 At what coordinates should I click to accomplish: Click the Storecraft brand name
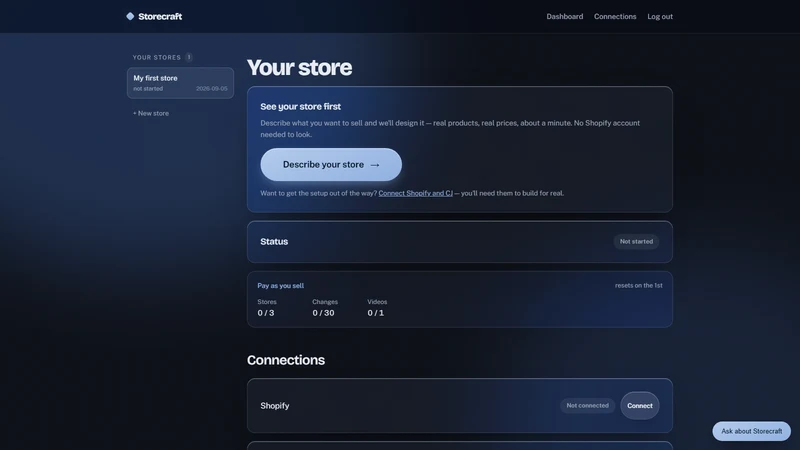160,16
